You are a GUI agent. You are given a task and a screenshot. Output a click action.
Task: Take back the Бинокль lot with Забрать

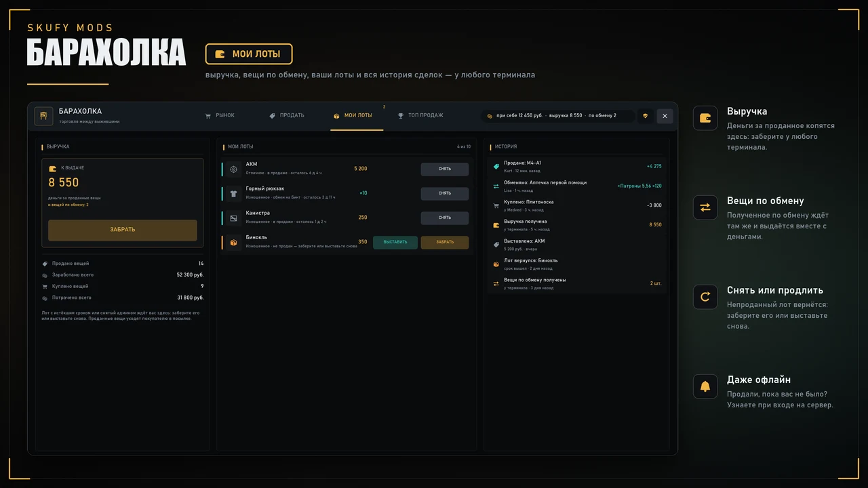pyautogui.click(x=444, y=243)
